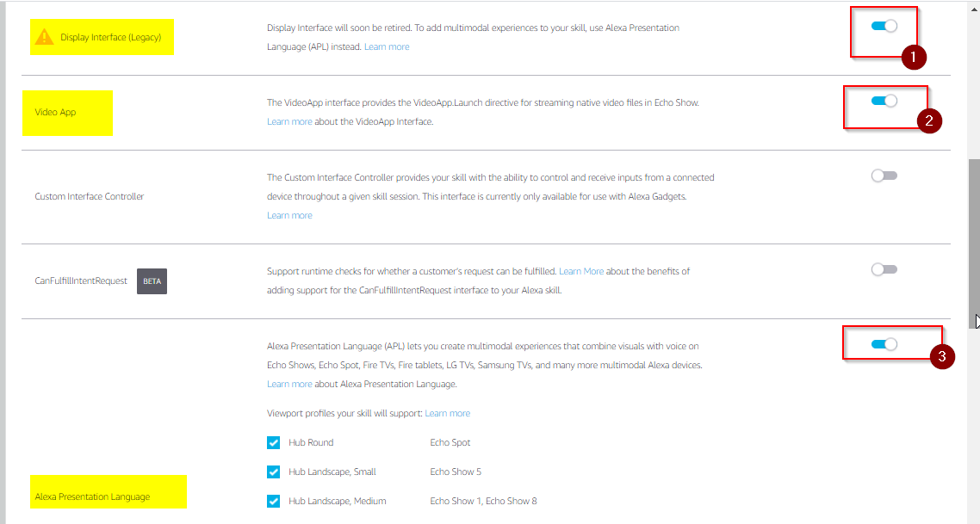
Task: Open Learn more about Alexa Presentation Language
Action: (x=289, y=384)
